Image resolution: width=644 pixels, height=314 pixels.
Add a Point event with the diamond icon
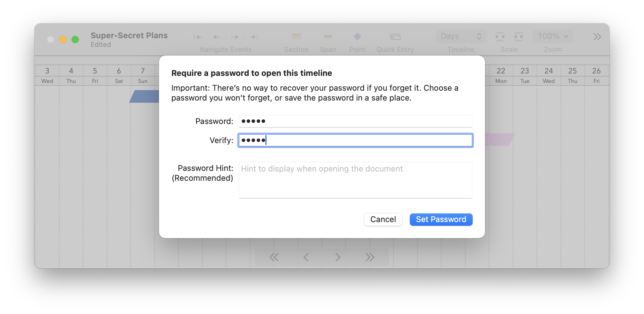tap(357, 36)
